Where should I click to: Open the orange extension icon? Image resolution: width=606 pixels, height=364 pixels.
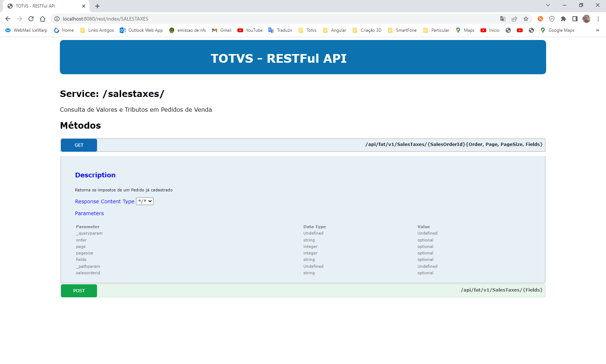[x=540, y=19]
